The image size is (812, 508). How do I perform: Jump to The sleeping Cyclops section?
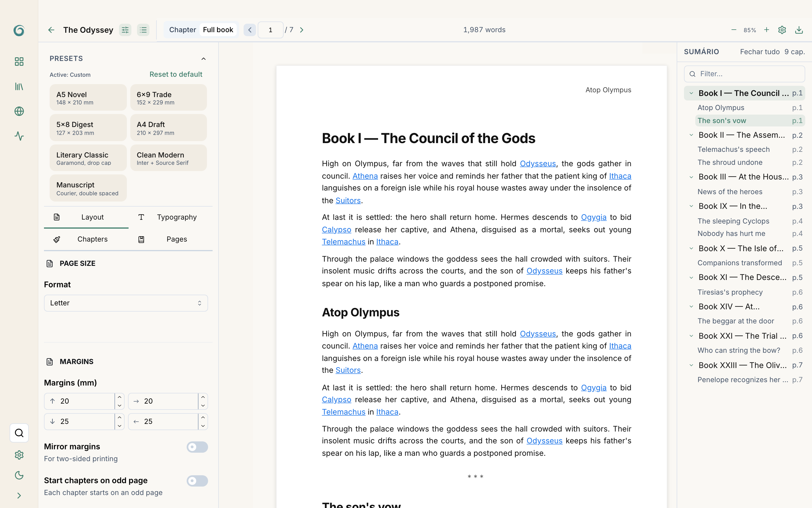pyautogui.click(x=750, y=221)
